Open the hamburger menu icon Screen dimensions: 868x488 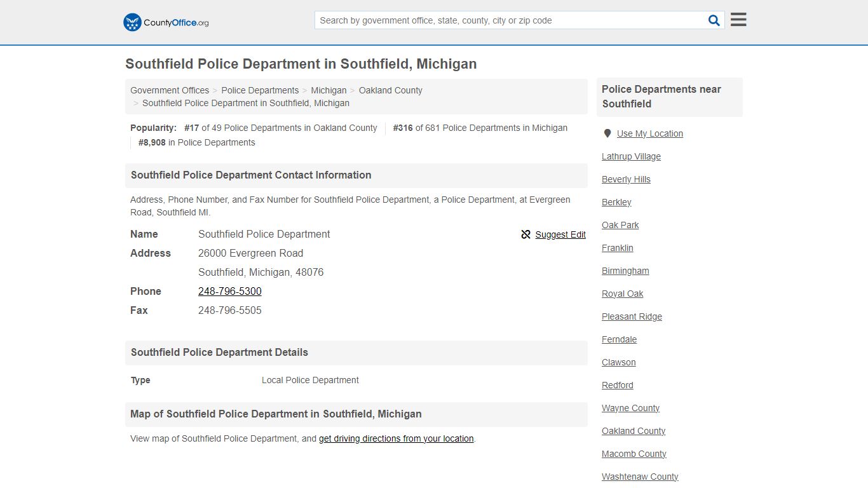click(738, 20)
